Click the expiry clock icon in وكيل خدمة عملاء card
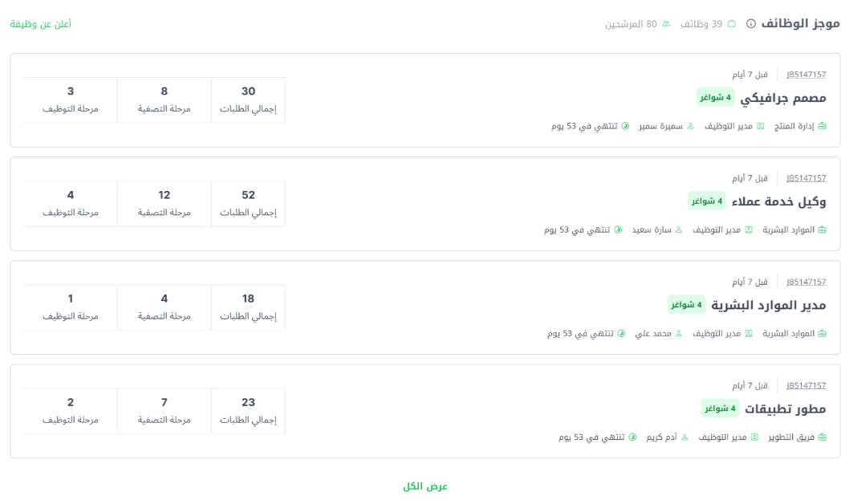Image resolution: width=849 pixels, height=504 pixels. [x=618, y=230]
